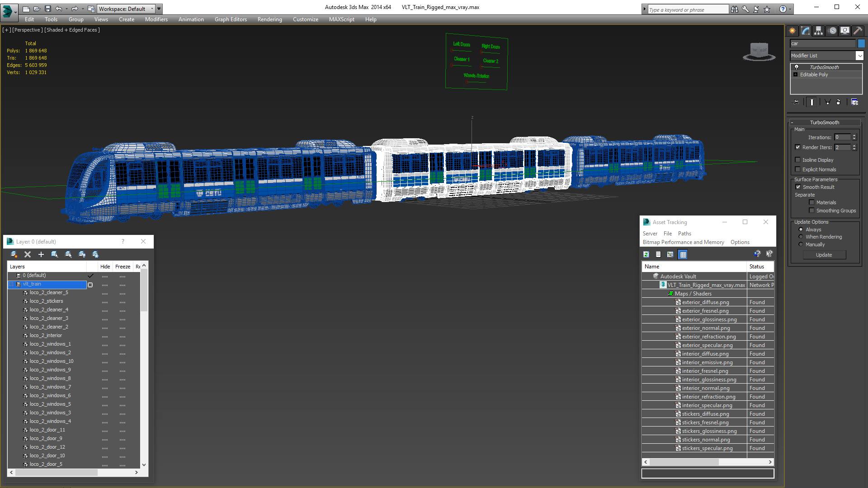The image size is (868, 488).
Task: Freeze/unfreeze all layers icon
Action: [95, 254]
